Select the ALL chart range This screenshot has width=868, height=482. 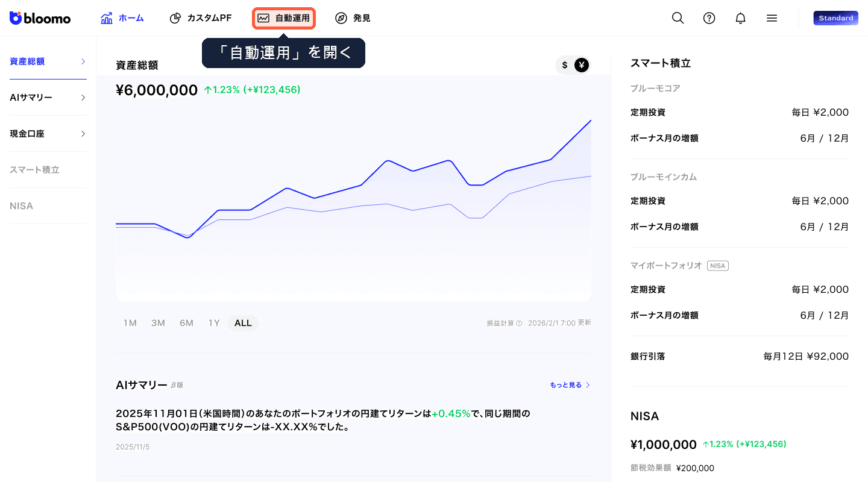coord(243,323)
